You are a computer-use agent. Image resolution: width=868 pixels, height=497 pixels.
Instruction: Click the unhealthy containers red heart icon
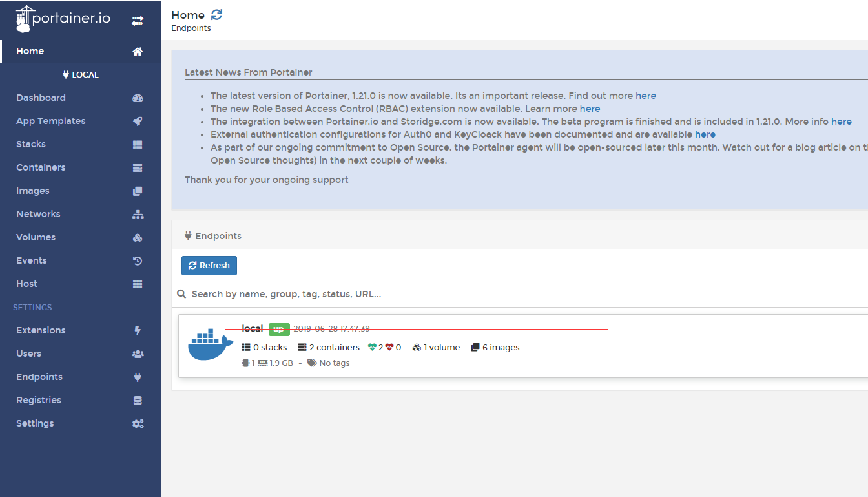click(x=389, y=347)
